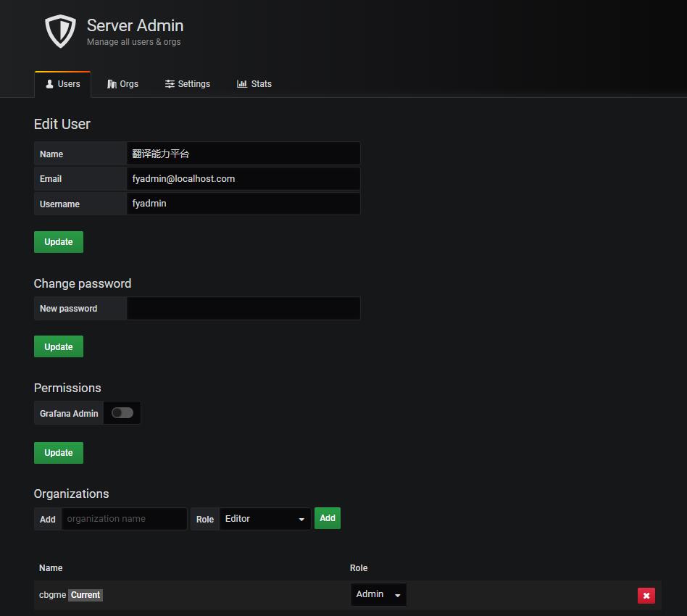This screenshot has width=687, height=616.
Task: Click Update button under Edit User
Action: pyautogui.click(x=59, y=242)
